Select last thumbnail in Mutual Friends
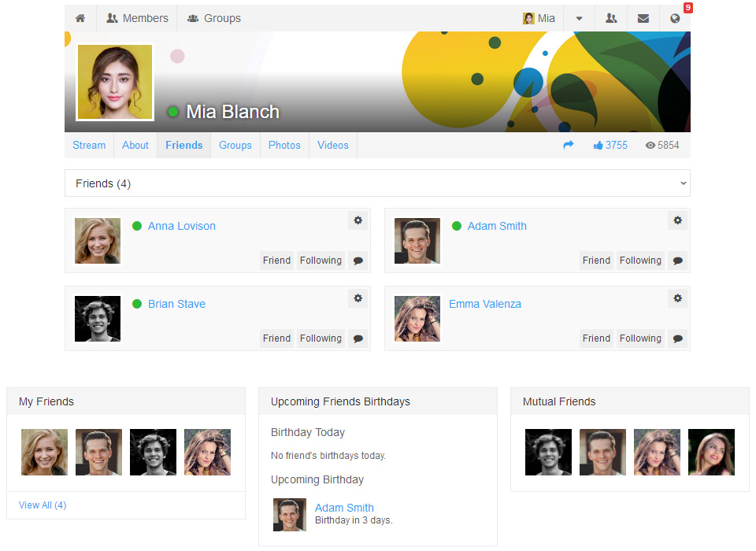 [x=711, y=452]
